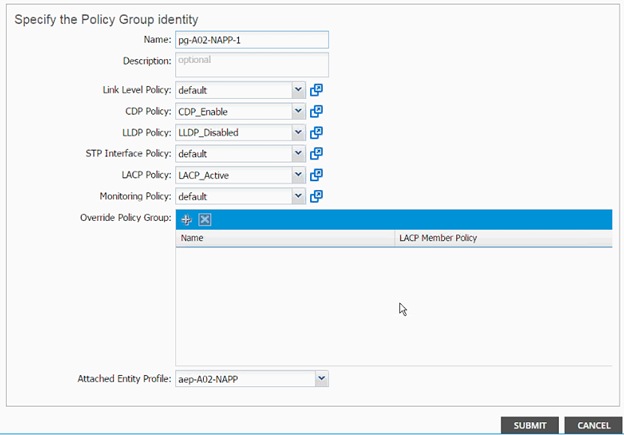Open linked LLDP Policy icon

tap(316, 133)
